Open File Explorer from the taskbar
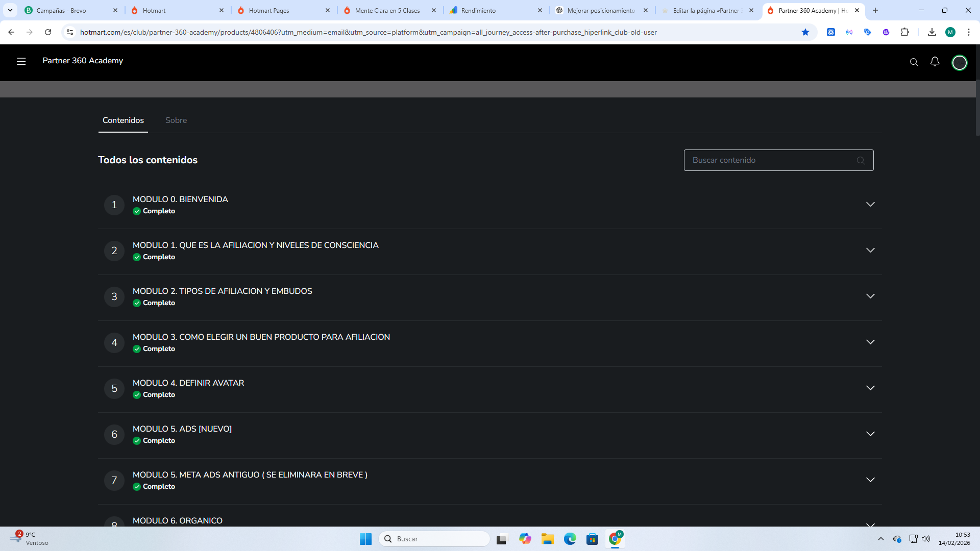 [547, 539]
